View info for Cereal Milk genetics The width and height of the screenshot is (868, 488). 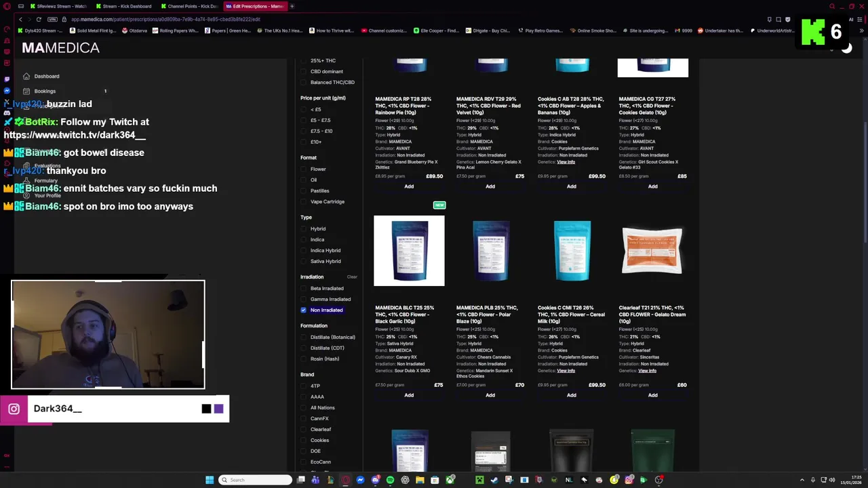(x=566, y=371)
